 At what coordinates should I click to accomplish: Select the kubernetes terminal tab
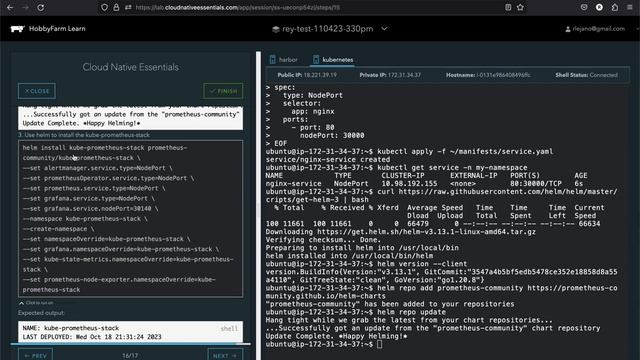tap(333, 60)
